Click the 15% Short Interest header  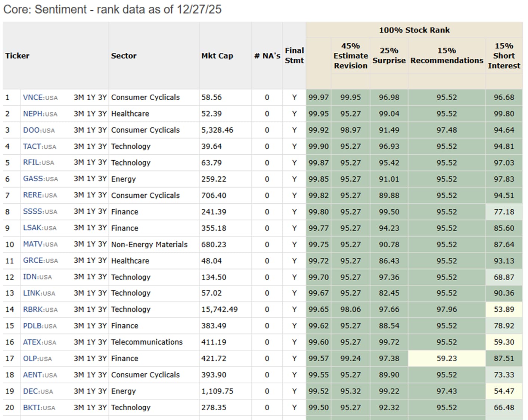point(504,56)
